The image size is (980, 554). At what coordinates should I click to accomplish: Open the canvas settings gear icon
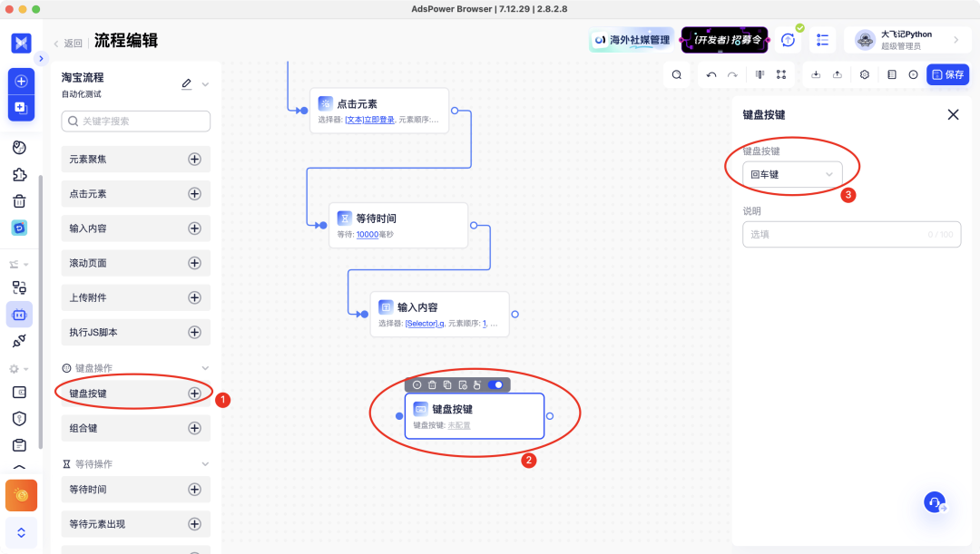(x=864, y=73)
